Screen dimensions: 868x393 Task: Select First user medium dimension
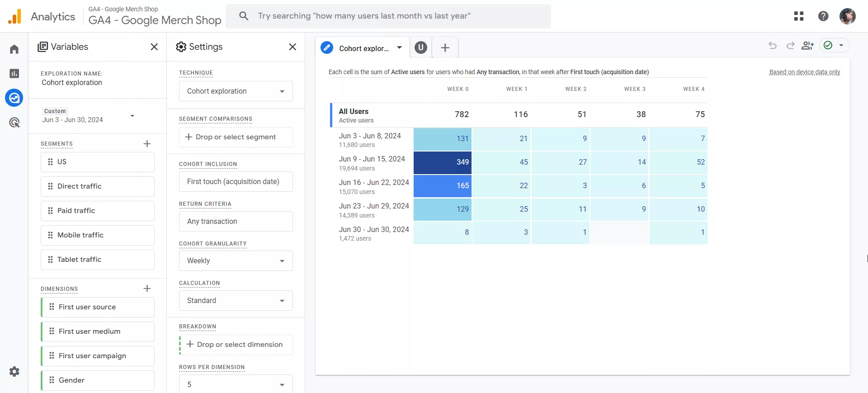[98, 331]
